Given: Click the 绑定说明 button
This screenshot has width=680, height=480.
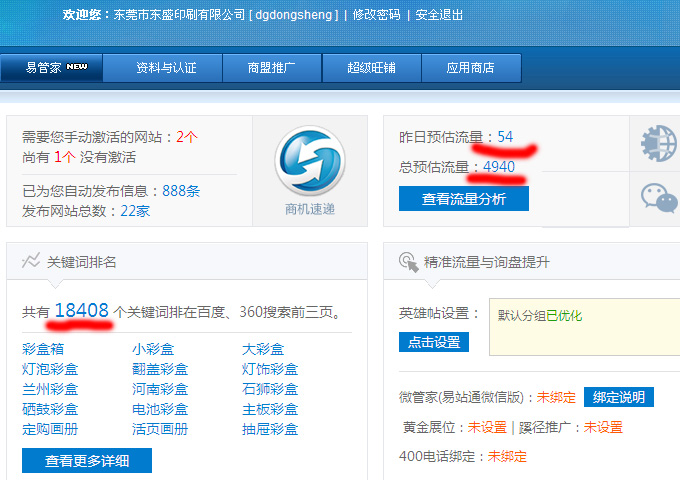Looking at the screenshot, I should 618,397.
